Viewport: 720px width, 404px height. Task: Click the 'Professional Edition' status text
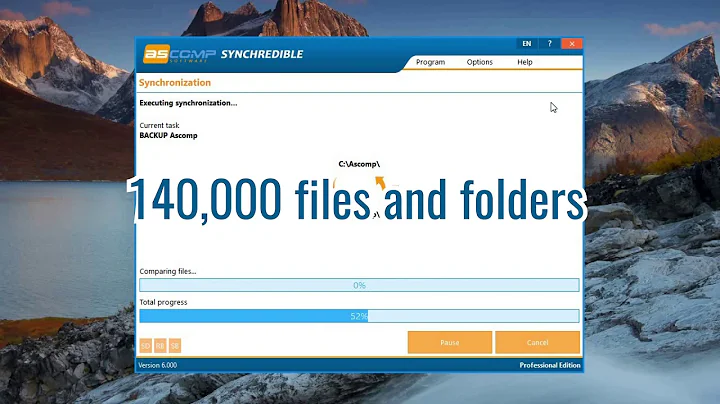tap(550, 365)
